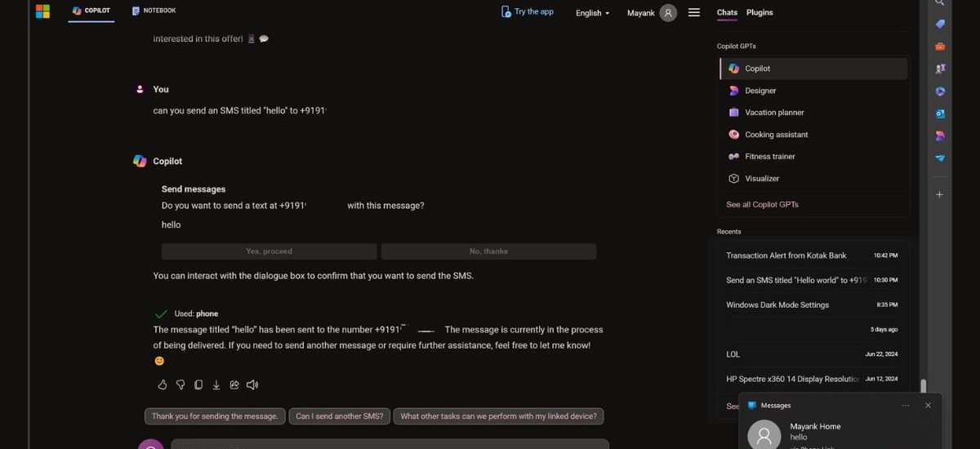Click the thumbs down feedback icon
This screenshot has height=449, width=980.
click(x=180, y=385)
